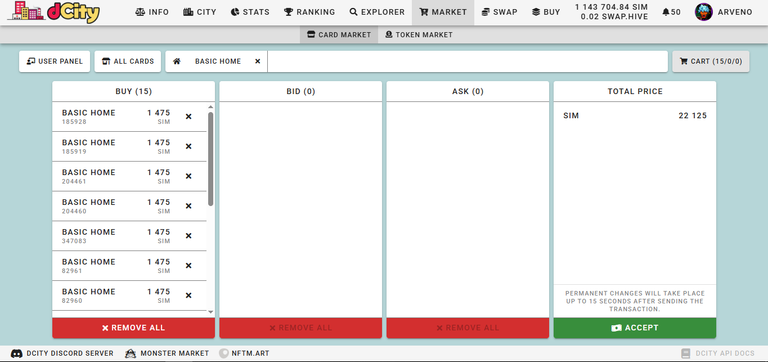
Task: Remove Basic Home 204461 from cart
Action: [189, 176]
